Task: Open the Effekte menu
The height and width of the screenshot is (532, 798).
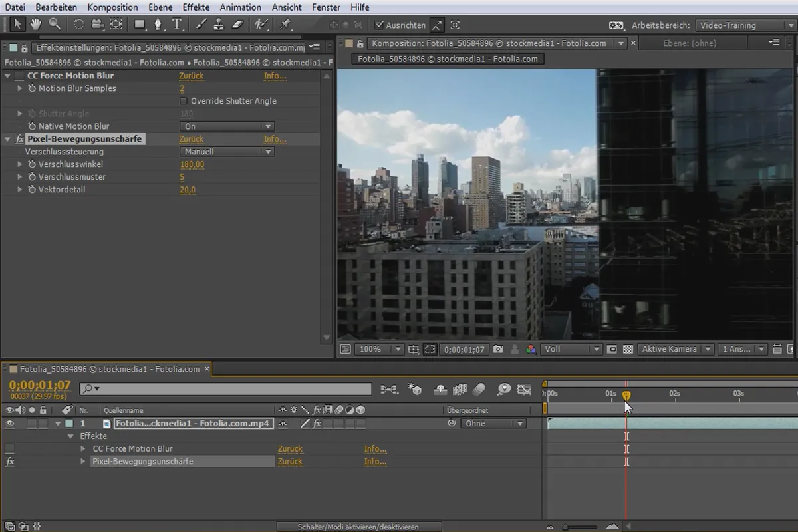Action: click(196, 7)
